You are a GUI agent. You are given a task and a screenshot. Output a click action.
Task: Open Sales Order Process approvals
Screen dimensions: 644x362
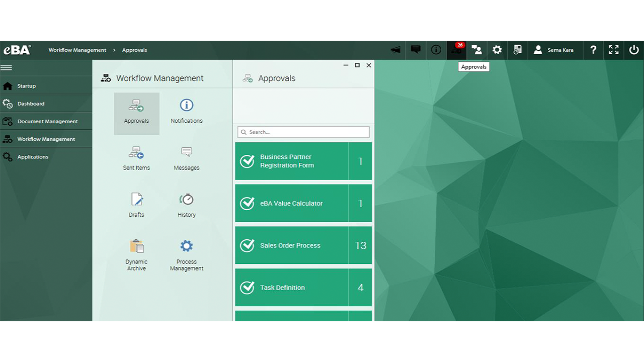tap(303, 245)
